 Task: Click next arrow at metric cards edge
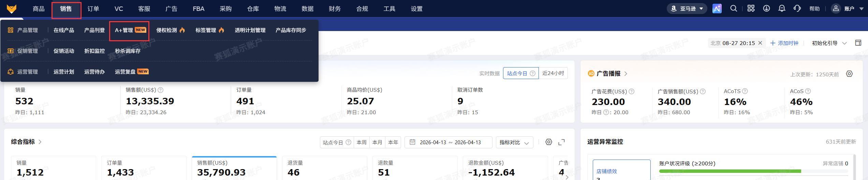(567, 177)
